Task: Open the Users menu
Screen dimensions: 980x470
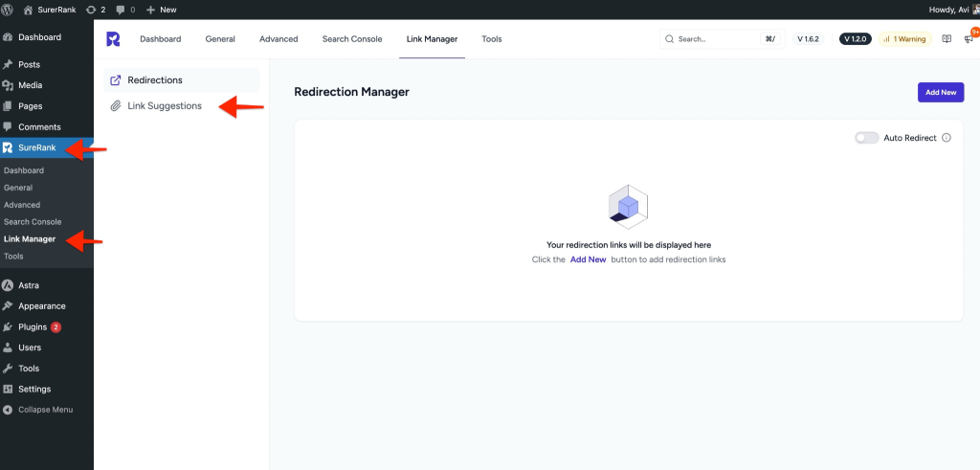Action: pyautogui.click(x=47, y=347)
